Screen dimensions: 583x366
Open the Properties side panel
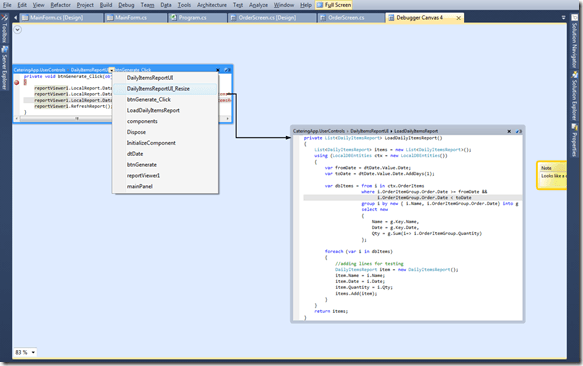(574, 141)
